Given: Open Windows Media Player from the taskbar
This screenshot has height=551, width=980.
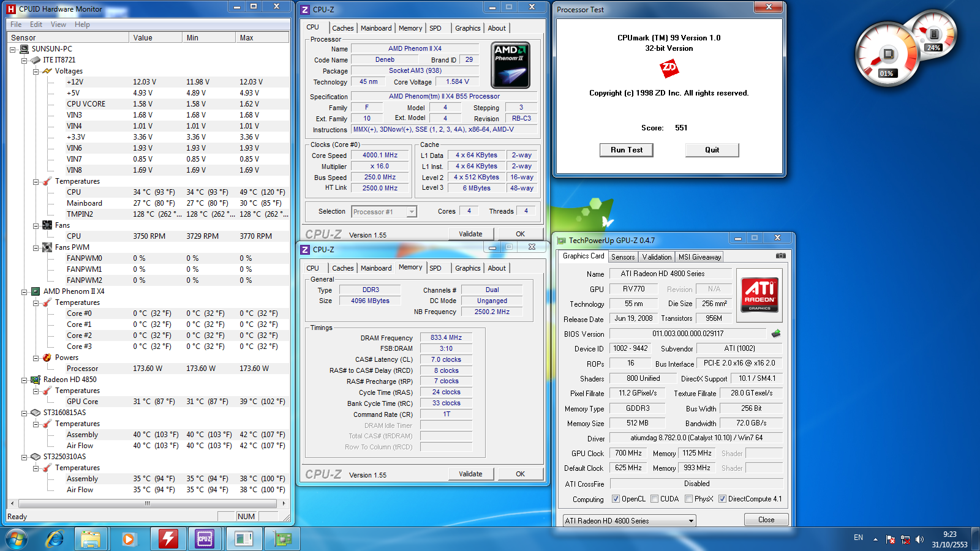Looking at the screenshot, I should click(x=128, y=539).
